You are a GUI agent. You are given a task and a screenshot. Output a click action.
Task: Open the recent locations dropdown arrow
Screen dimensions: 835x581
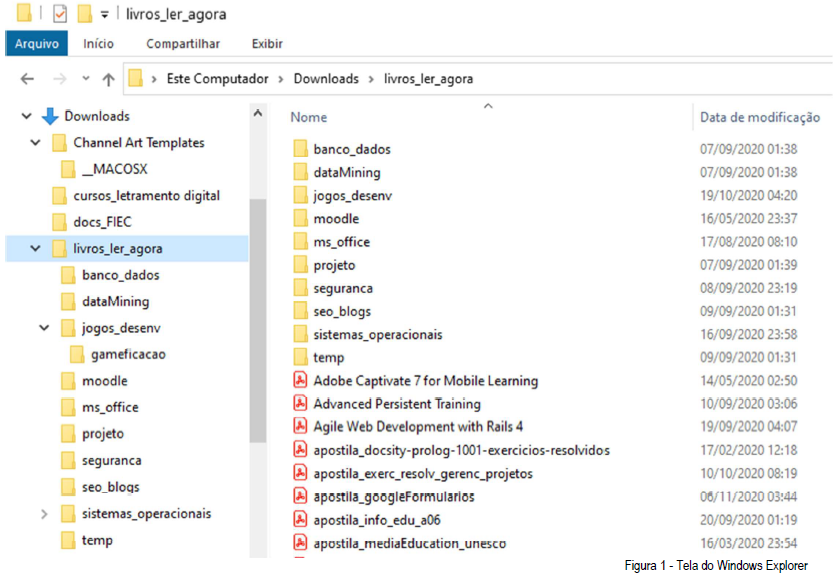[x=85, y=79]
